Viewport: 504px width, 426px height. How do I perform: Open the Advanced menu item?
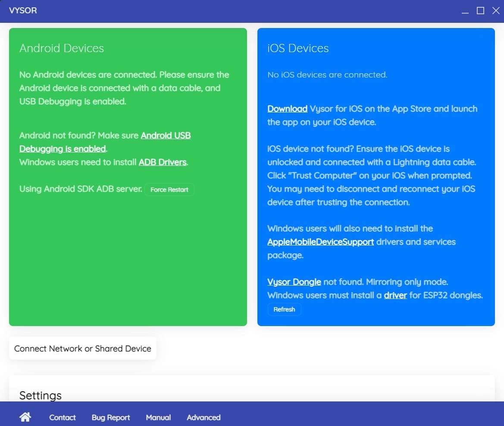(x=203, y=417)
